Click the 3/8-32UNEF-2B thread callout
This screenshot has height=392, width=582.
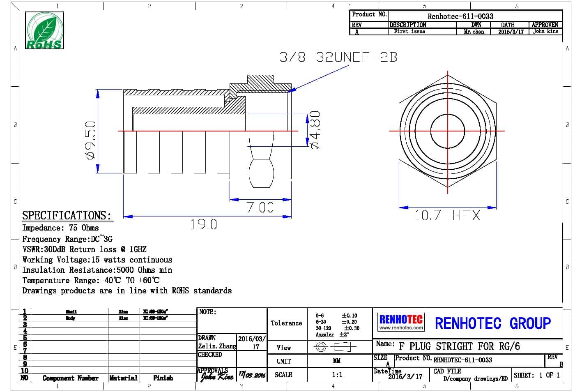[x=338, y=57]
